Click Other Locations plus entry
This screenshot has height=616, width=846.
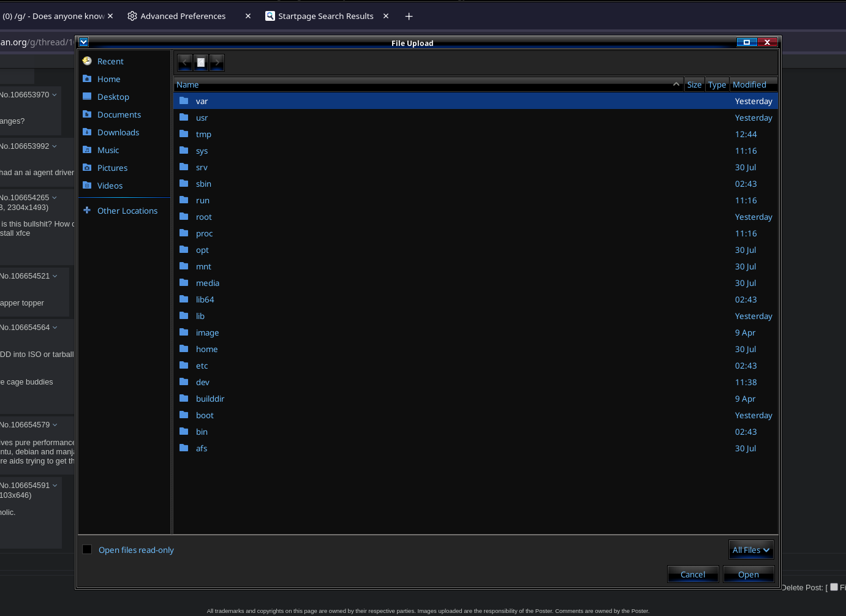click(127, 211)
